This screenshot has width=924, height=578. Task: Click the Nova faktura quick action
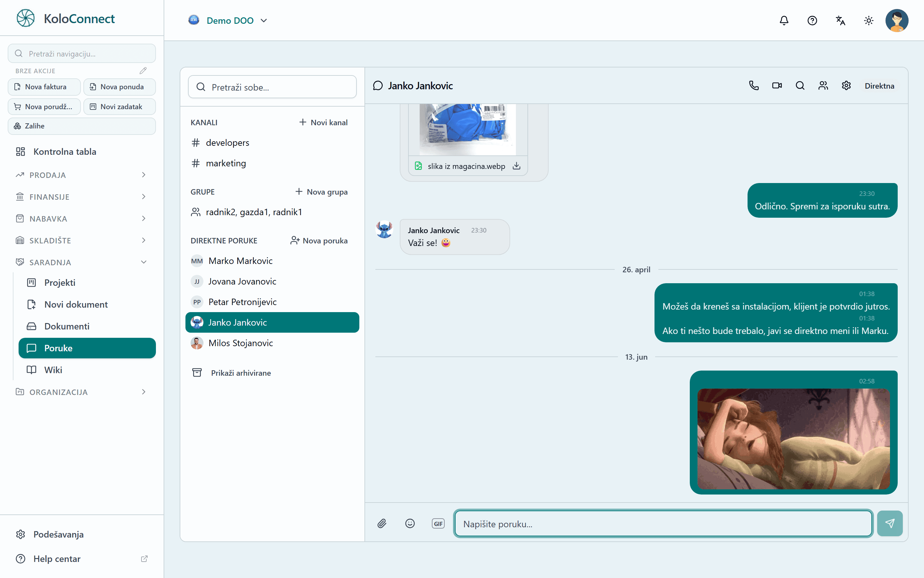coord(44,87)
